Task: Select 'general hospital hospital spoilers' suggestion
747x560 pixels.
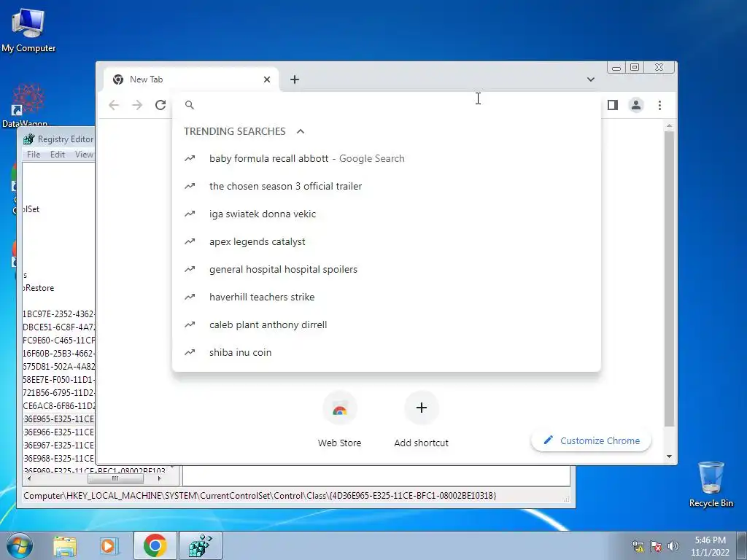Action: (387, 269)
